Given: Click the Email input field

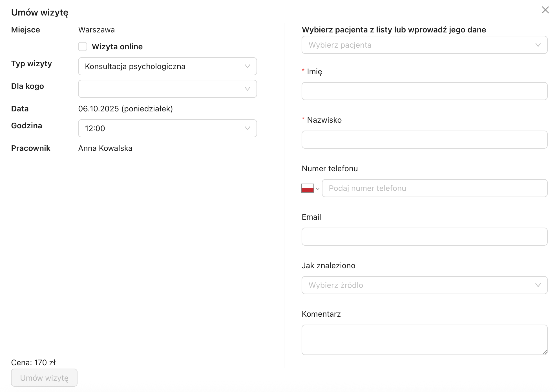Looking at the screenshot, I should point(424,237).
